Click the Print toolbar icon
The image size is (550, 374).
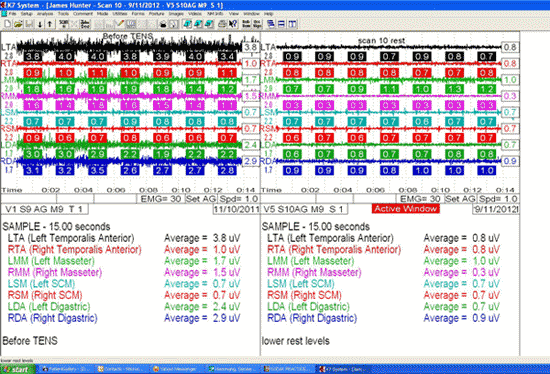tap(222, 24)
